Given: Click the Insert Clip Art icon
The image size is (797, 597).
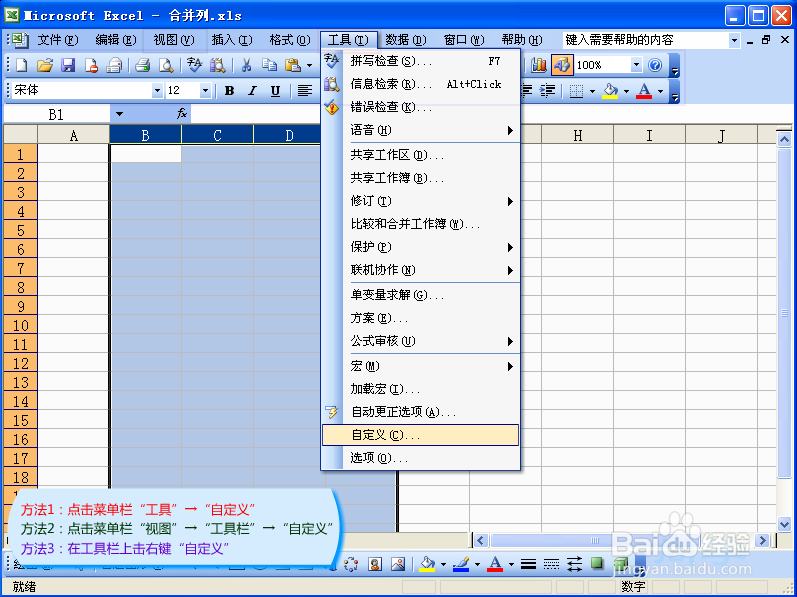Looking at the screenshot, I should point(375,563).
